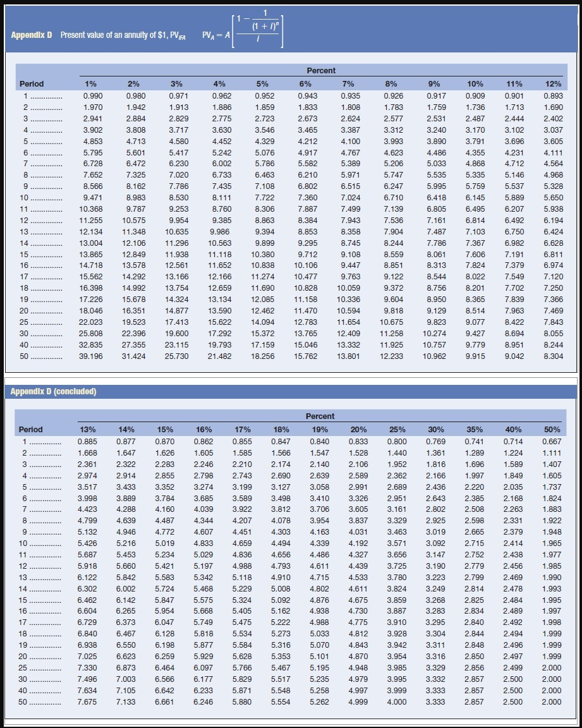Click value 25.730 under 3%
Screen dimensions: 582x728
[x=177, y=356]
